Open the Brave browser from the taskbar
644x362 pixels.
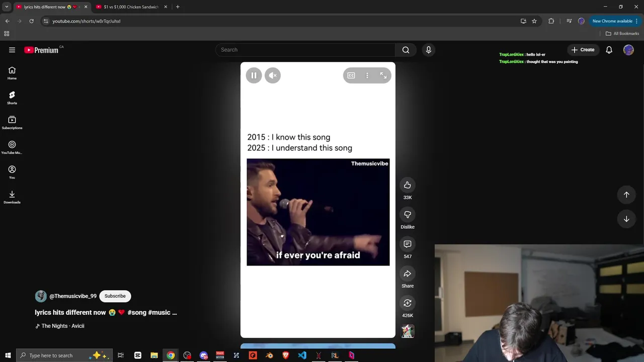286,355
